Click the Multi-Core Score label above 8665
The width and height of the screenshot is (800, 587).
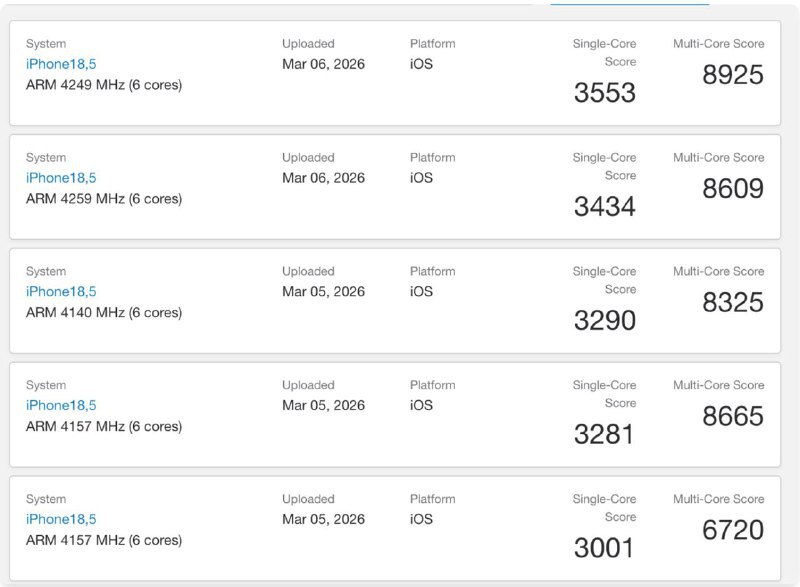(x=718, y=385)
